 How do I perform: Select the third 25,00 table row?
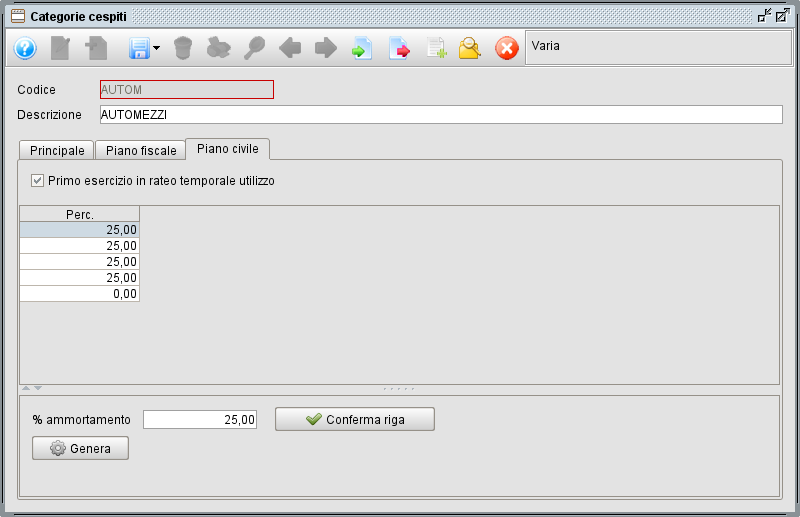pos(80,261)
